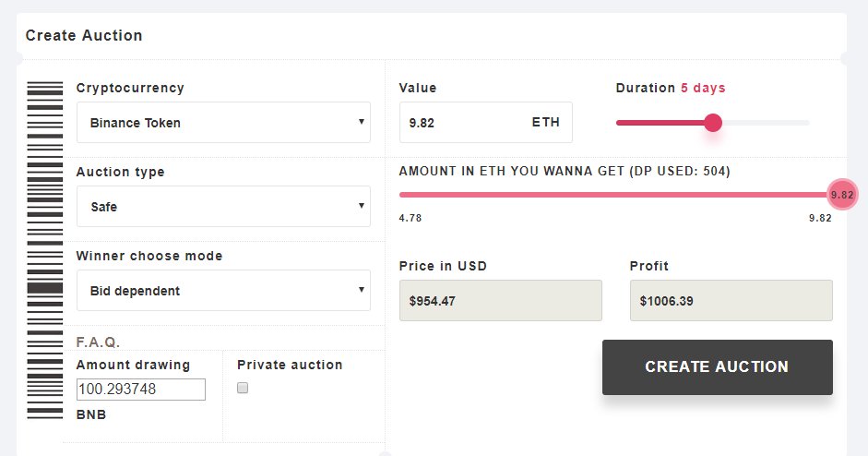Click the ETH unit label in Value
Image resolution: width=868 pixels, height=456 pixels.
546,123
